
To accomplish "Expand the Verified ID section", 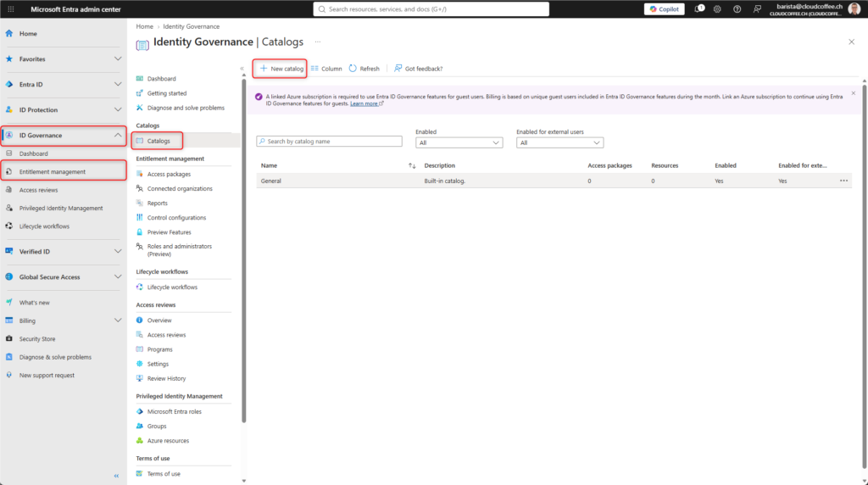I will pyautogui.click(x=117, y=251).
